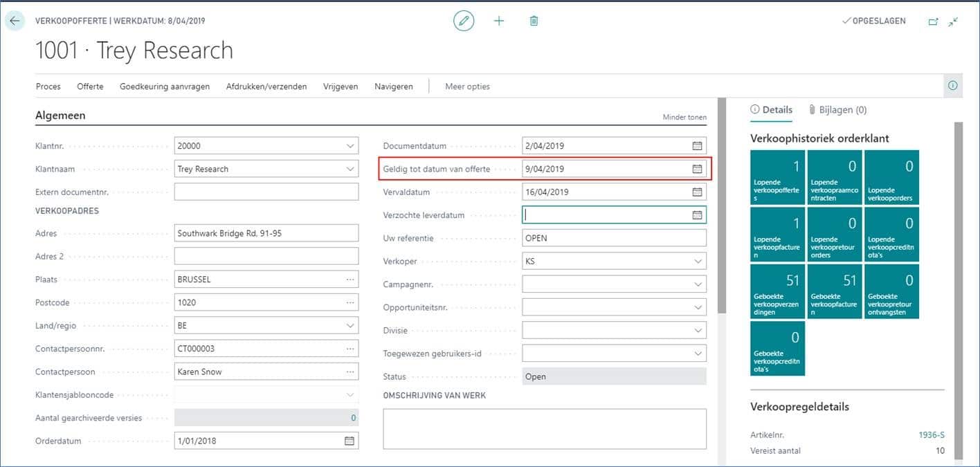Open the Geboekte verkoopverzendingen tile

(778, 291)
